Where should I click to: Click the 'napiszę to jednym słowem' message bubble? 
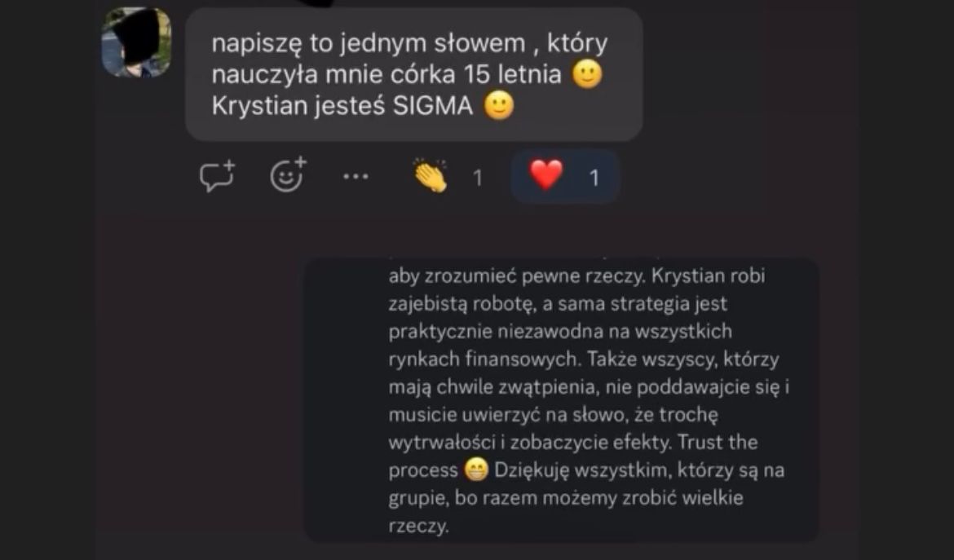[413, 74]
